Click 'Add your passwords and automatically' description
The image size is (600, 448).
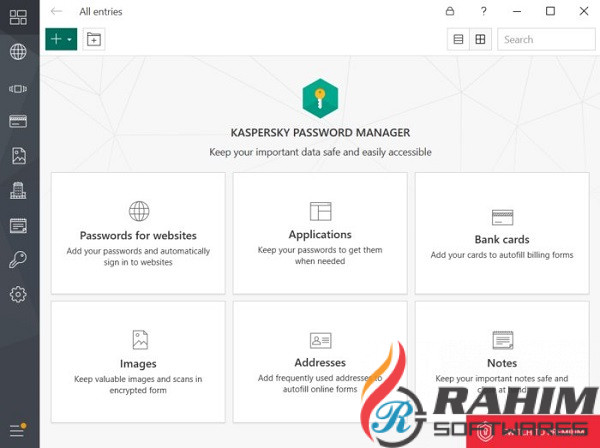click(x=138, y=257)
